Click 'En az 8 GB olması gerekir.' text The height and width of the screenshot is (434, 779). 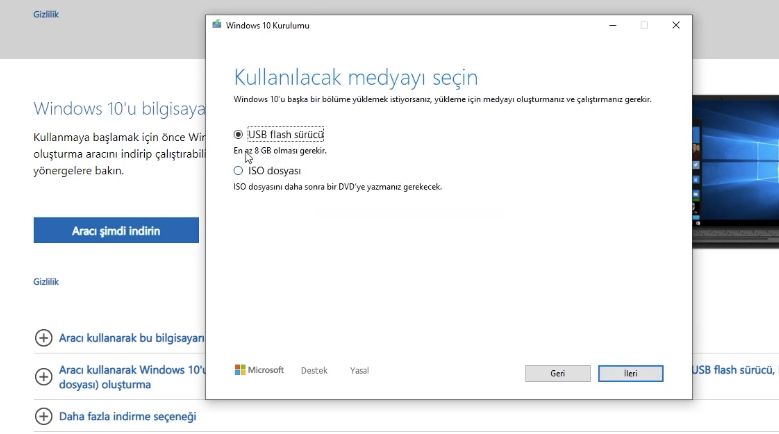click(280, 150)
